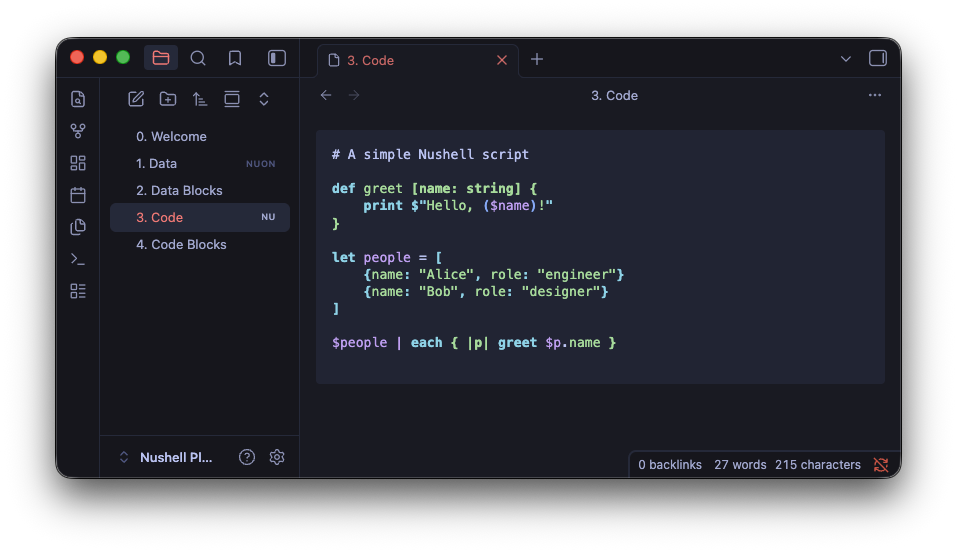
Task: Click the yellow minimize window button
Action: click(100, 57)
